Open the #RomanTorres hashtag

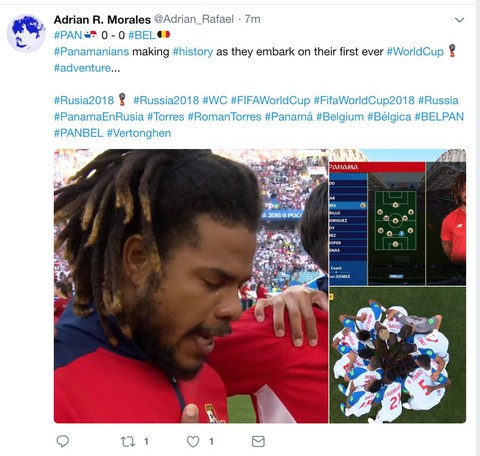point(224,117)
